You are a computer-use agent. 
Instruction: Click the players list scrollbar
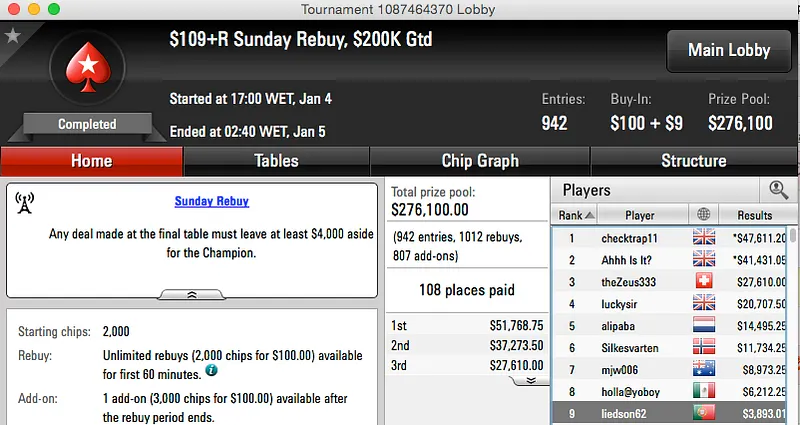(793, 320)
